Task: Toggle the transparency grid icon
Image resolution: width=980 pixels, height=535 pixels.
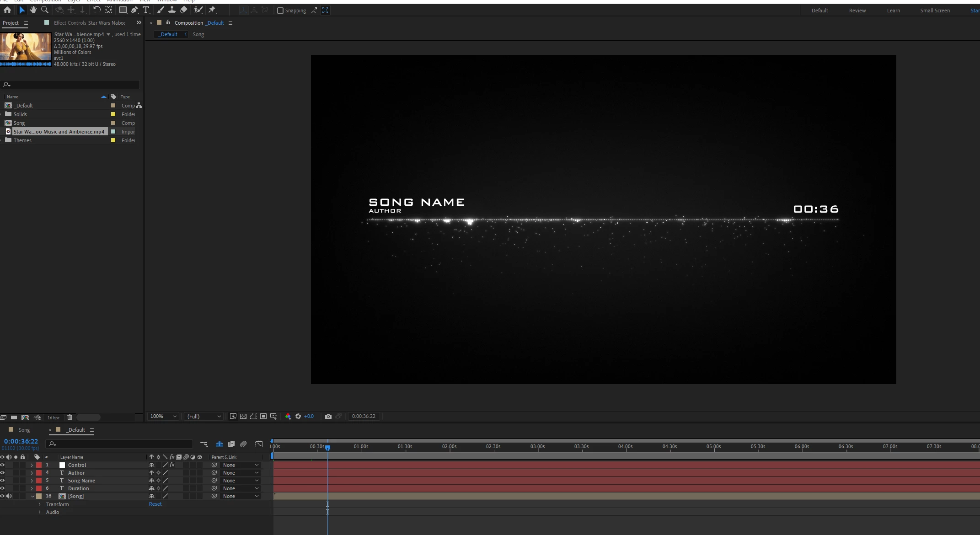Action: coord(243,416)
